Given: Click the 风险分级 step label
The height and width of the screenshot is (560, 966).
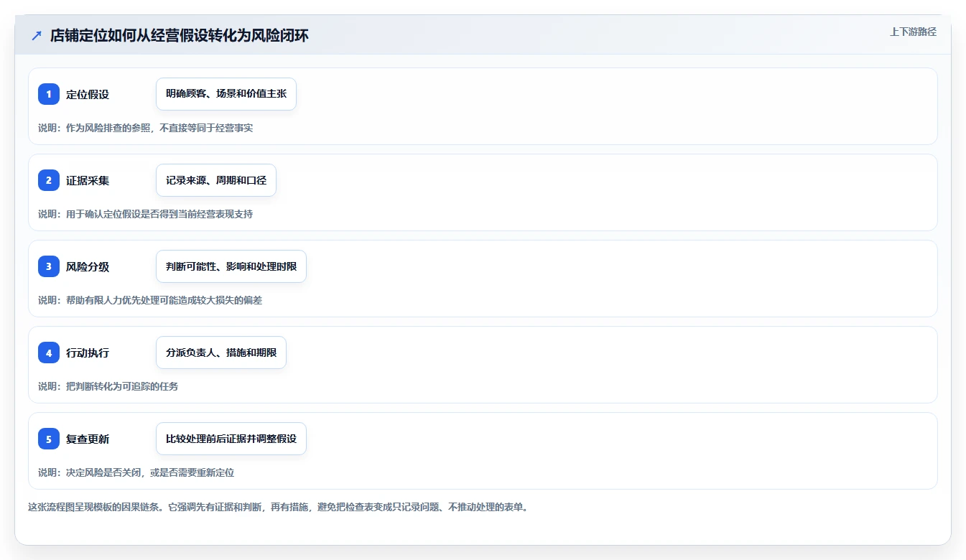Looking at the screenshot, I should point(88,266).
